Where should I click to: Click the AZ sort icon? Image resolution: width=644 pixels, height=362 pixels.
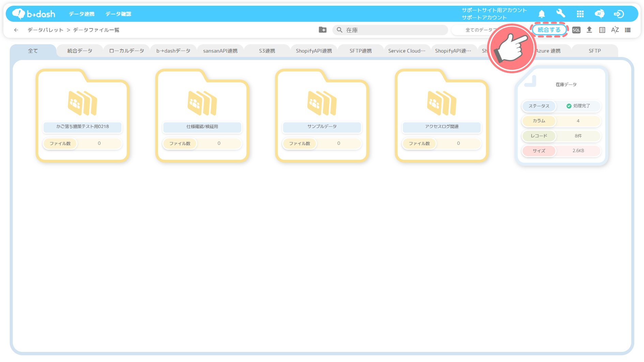[615, 30]
